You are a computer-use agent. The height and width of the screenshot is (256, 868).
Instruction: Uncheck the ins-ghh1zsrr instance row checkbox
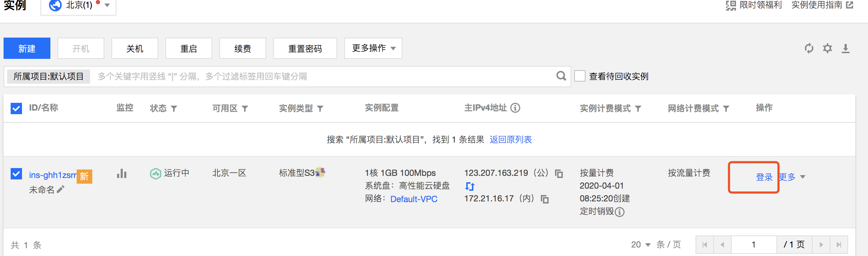coord(16,174)
